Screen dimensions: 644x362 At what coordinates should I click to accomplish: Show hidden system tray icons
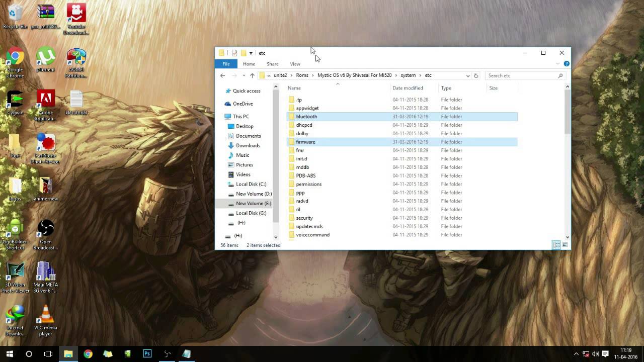576,354
